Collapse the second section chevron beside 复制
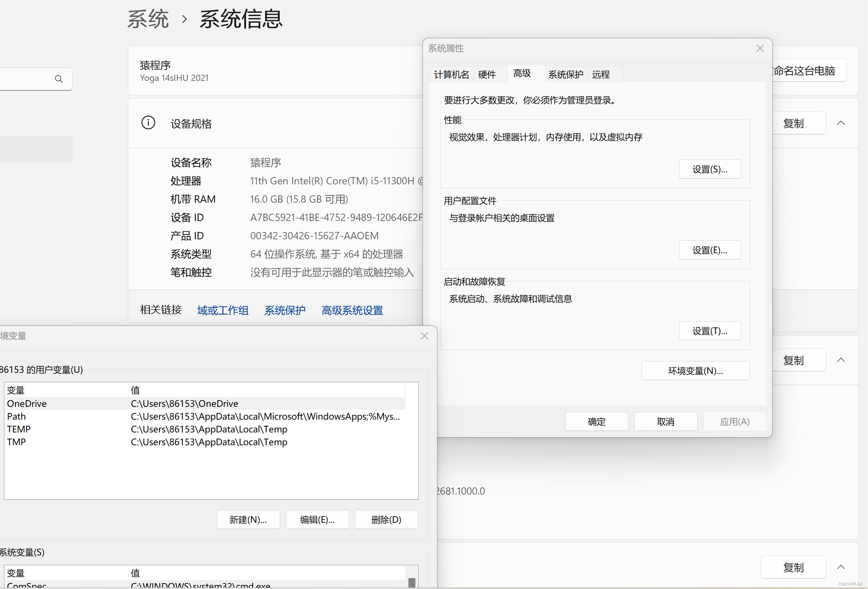The height and width of the screenshot is (589, 868). pos(841,360)
